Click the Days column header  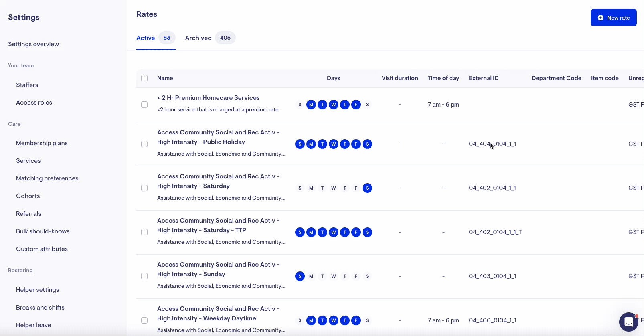click(333, 78)
